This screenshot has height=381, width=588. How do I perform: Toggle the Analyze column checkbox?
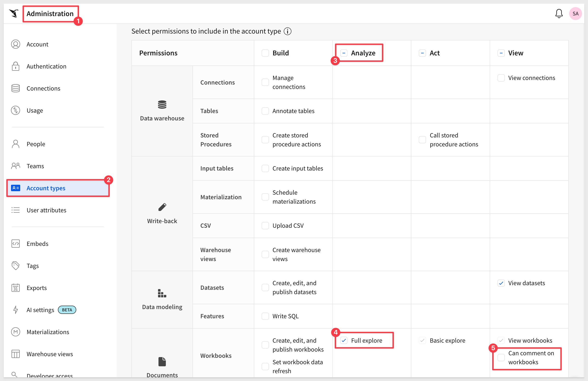coord(344,53)
